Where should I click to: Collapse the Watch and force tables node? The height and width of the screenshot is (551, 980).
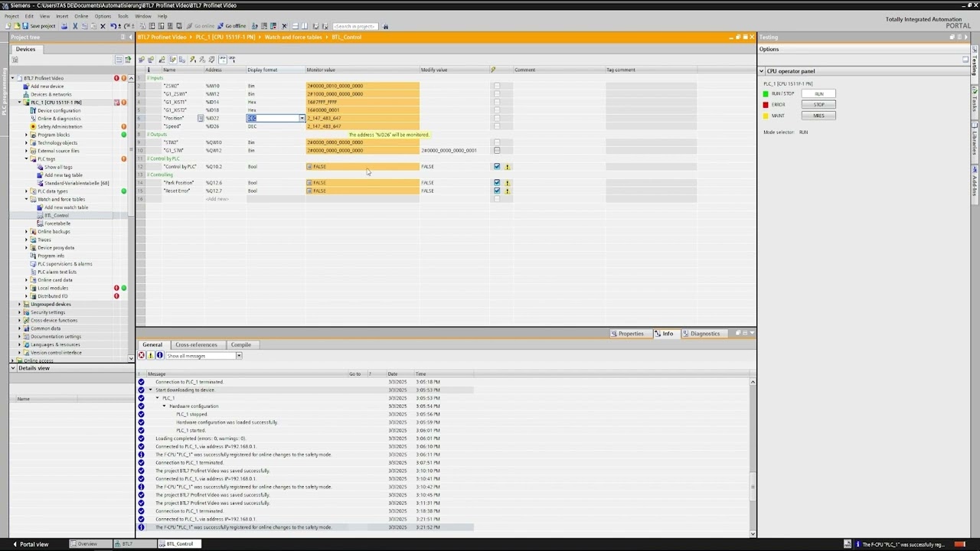pos(27,199)
